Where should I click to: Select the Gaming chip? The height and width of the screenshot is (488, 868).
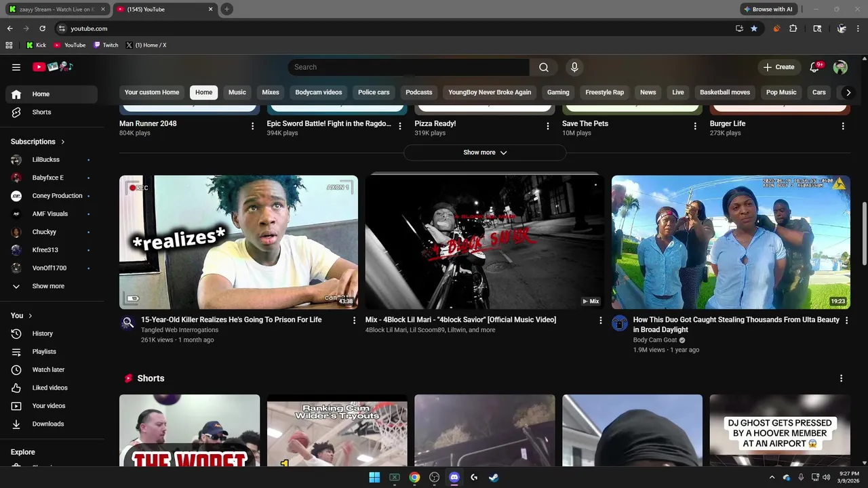click(x=558, y=92)
